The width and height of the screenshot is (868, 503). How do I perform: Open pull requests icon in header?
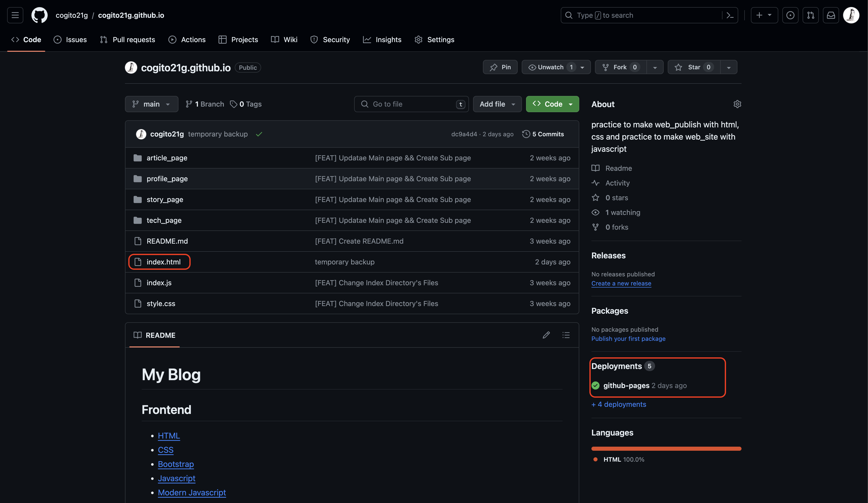click(810, 15)
